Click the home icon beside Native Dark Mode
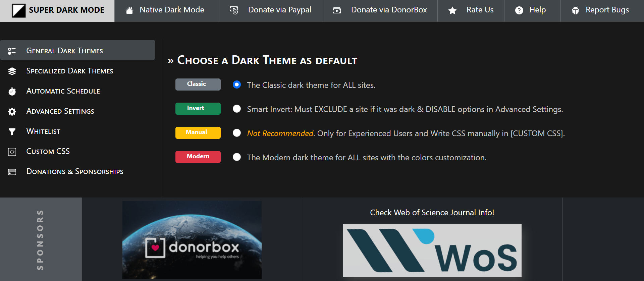This screenshot has width=644, height=281. coord(129,11)
